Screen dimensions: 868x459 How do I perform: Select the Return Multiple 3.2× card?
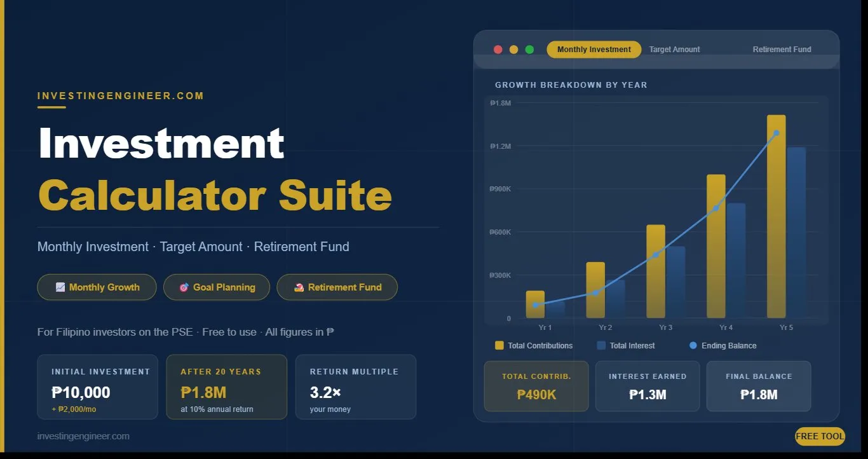point(356,387)
